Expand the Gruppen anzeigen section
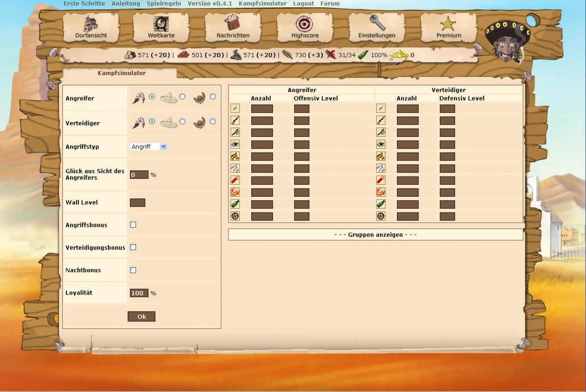 point(375,235)
